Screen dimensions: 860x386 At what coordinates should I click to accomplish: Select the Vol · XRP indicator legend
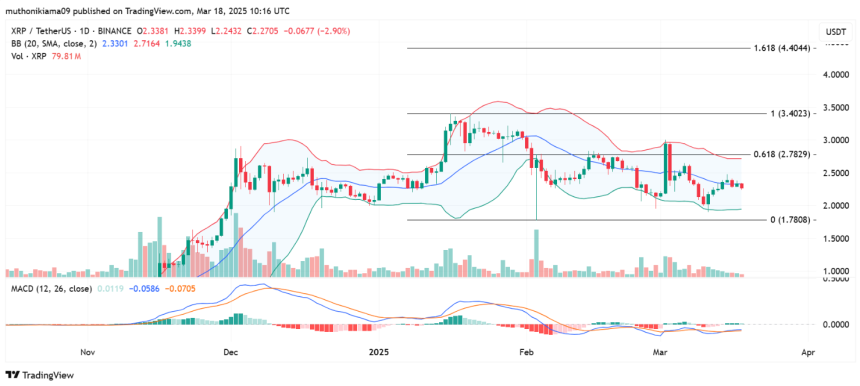coord(24,54)
